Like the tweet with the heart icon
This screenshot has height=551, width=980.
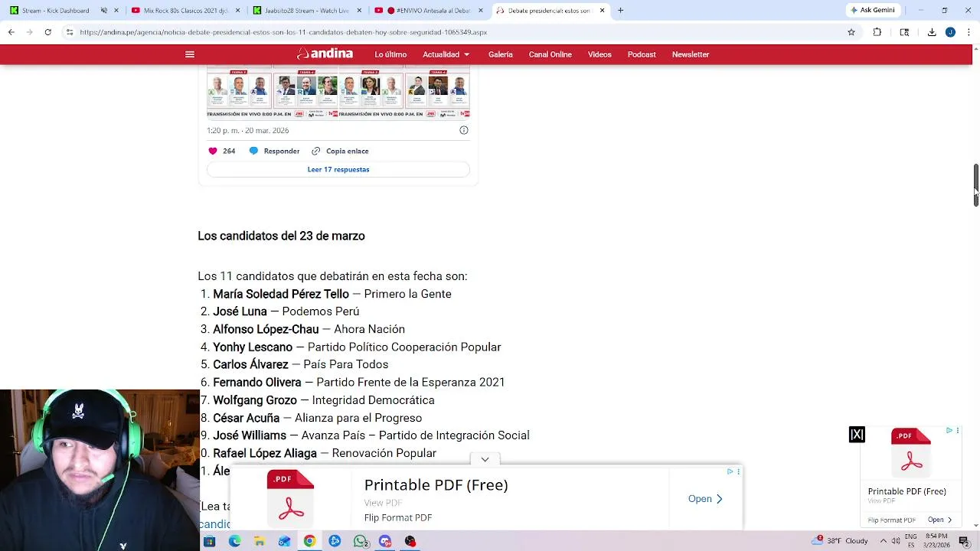[x=213, y=151]
